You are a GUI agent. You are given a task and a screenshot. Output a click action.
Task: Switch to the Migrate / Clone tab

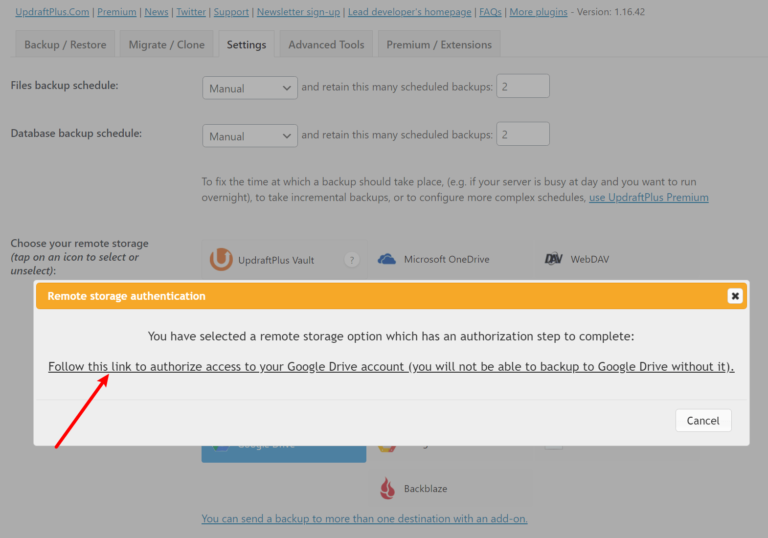(167, 45)
